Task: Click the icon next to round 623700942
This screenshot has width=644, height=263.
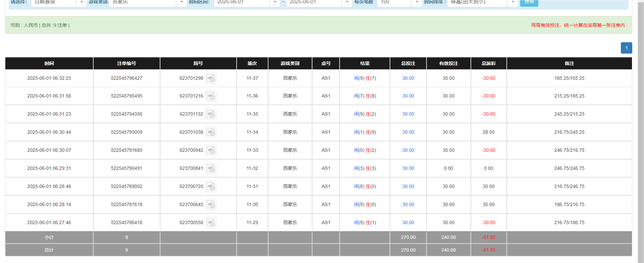Action: 211,150
